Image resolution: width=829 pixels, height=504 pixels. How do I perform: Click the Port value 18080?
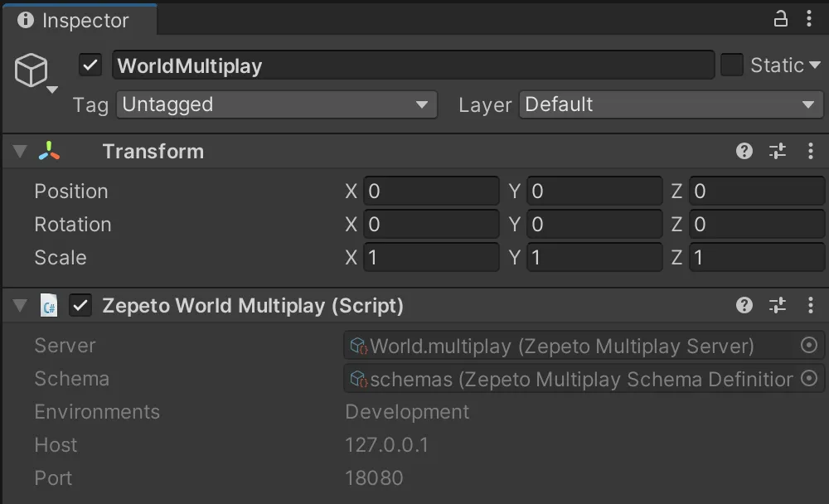[374, 478]
